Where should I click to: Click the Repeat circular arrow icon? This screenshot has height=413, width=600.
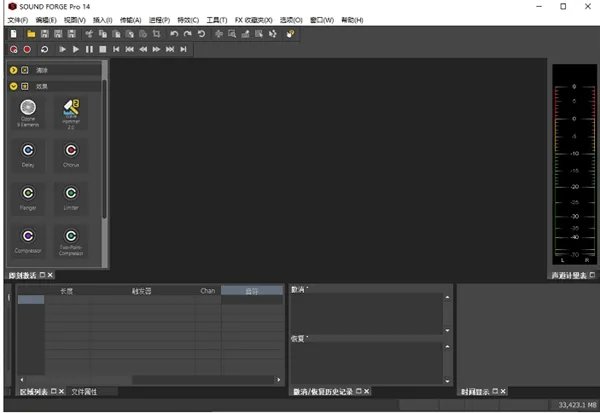coord(201,34)
